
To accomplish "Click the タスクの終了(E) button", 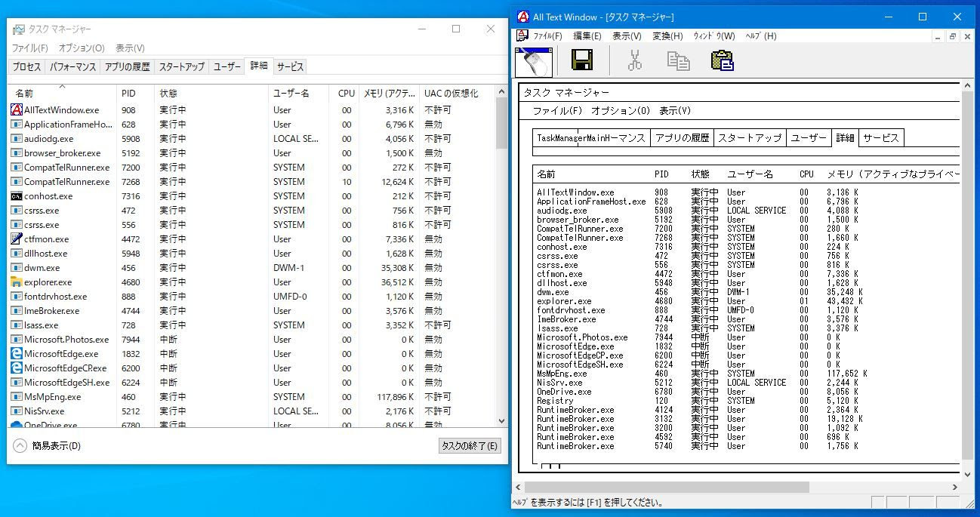I will 470,445.
